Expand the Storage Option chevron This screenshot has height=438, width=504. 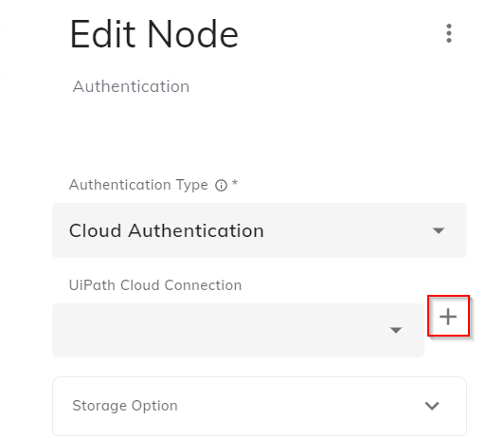[x=432, y=406]
